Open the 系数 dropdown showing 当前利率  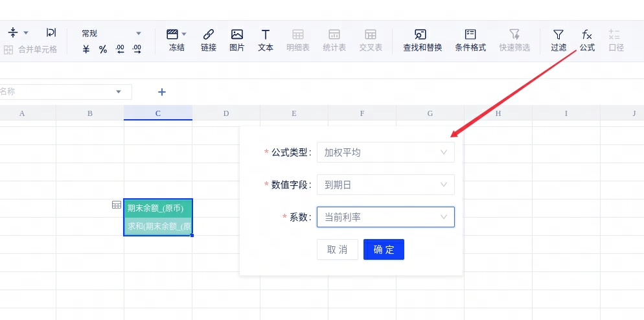click(x=385, y=217)
